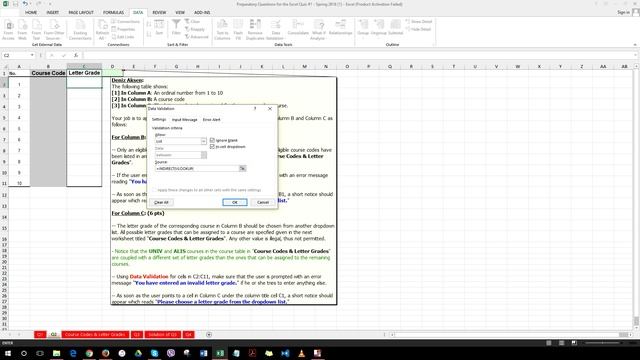Click the horizontal scrollbar
Image resolution: width=640 pixels, height=360 pixels.
[x=510, y=335]
